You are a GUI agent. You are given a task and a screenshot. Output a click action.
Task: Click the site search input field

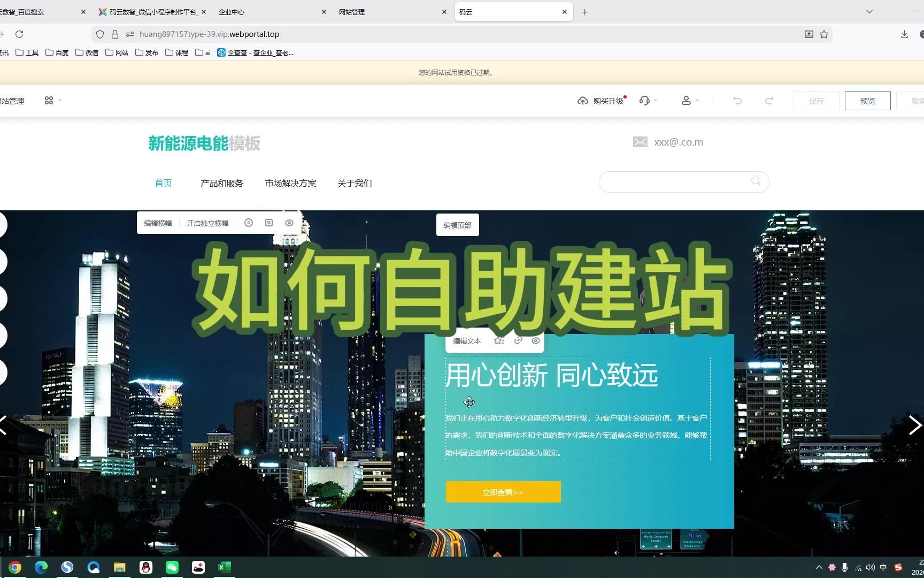tap(674, 182)
